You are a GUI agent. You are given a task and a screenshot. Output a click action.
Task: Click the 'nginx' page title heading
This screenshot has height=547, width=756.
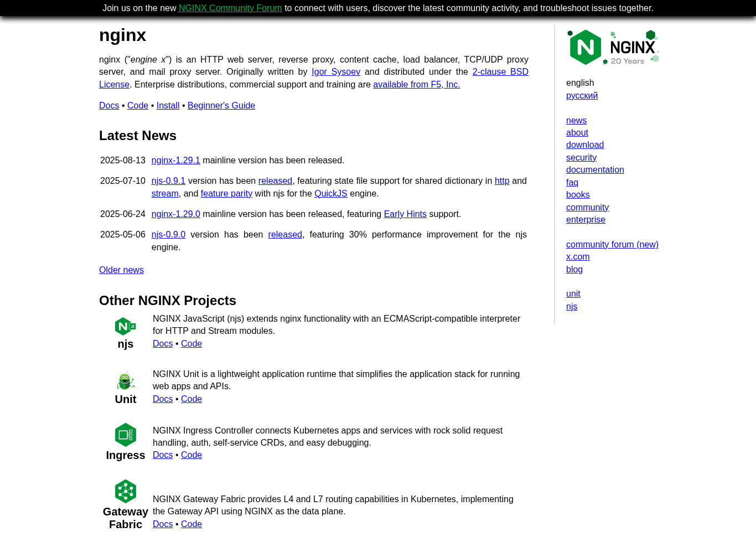coord(123,35)
